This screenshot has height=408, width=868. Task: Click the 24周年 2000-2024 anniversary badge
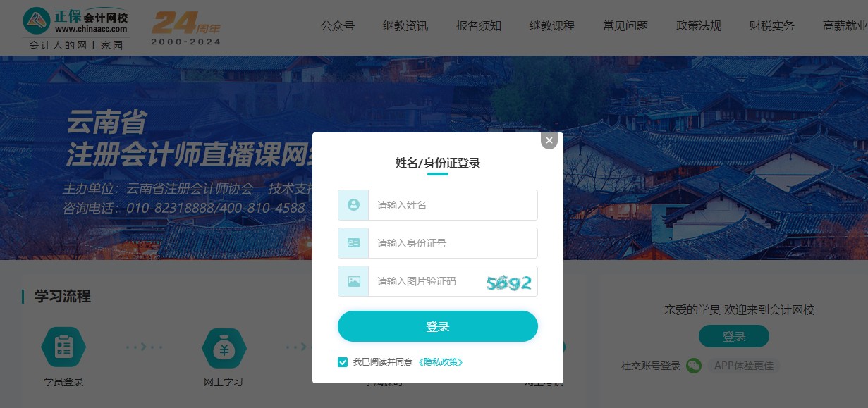tap(185, 27)
